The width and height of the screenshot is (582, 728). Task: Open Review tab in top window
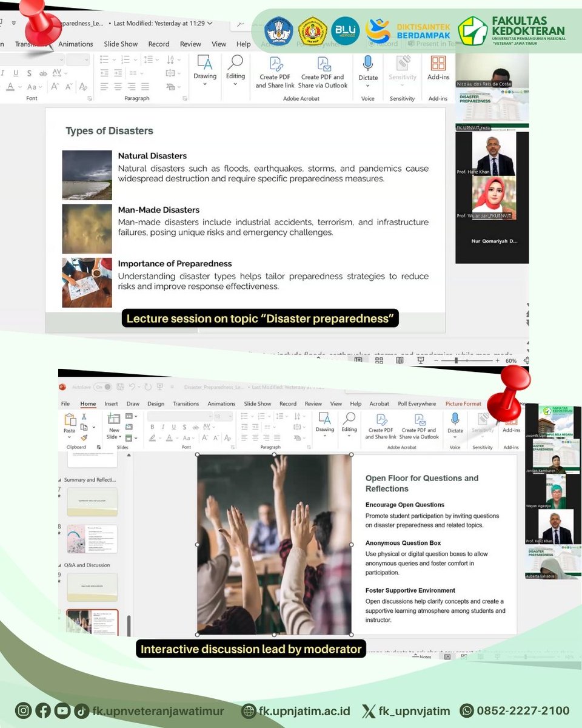(x=190, y=44)
